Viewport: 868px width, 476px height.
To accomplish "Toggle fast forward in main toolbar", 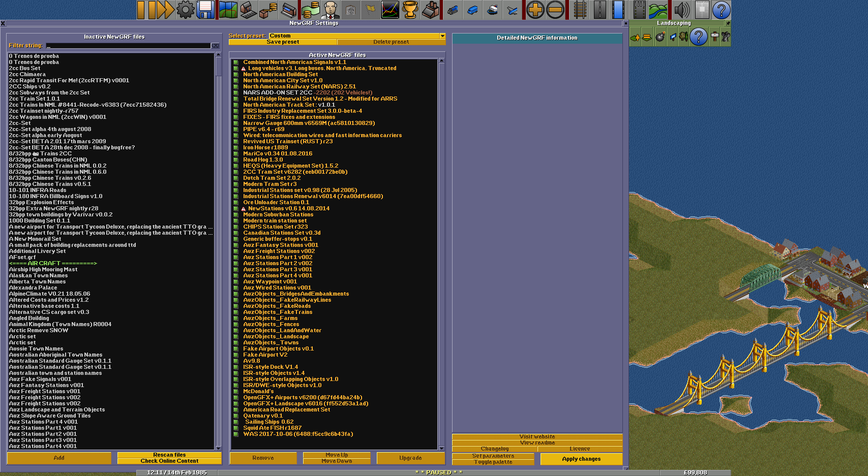I will pyautogui.click(x=165, y=10).
